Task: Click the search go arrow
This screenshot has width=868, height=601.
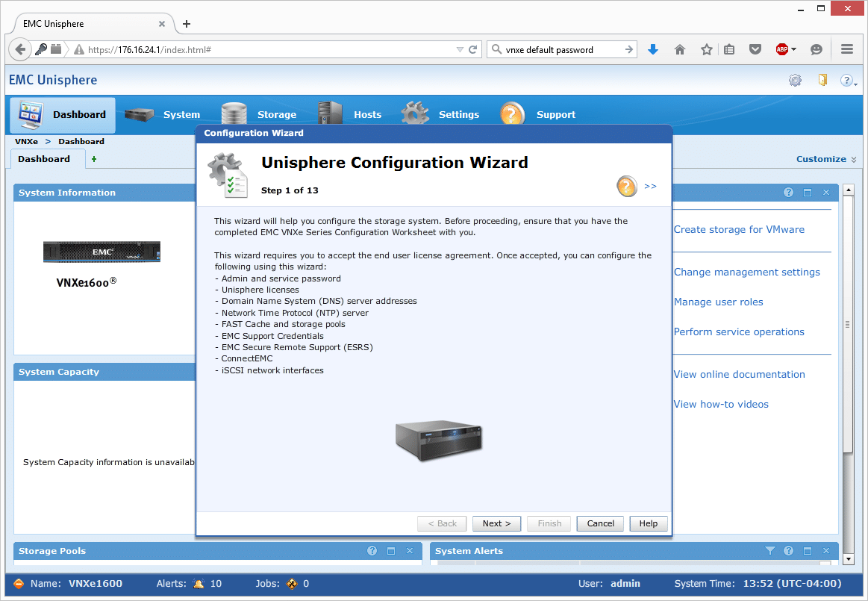Action: [x=629, y=49]
